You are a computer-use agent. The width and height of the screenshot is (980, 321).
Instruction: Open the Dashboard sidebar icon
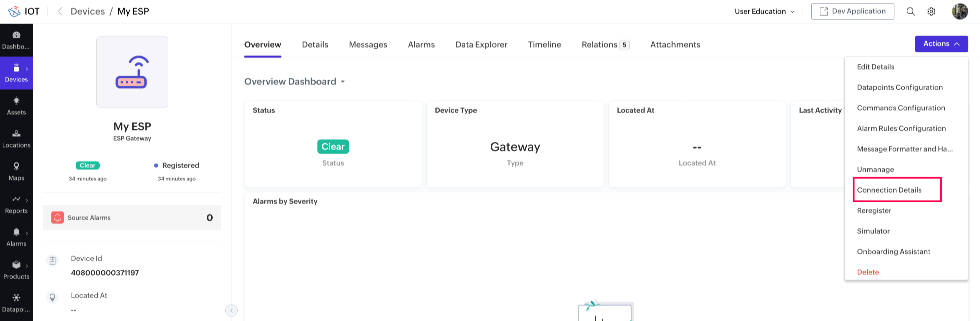[16, 35]
